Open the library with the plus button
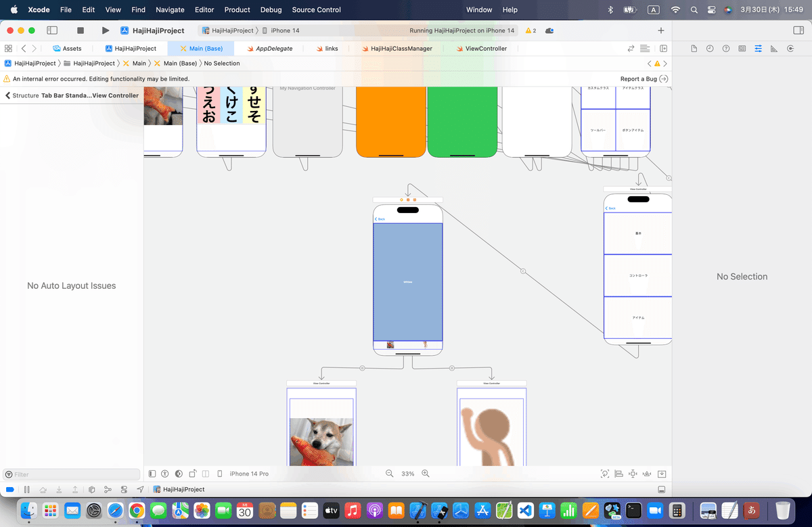Image resolution: width=812 pixels, height=527 pixels. click(x=661, y=30)
